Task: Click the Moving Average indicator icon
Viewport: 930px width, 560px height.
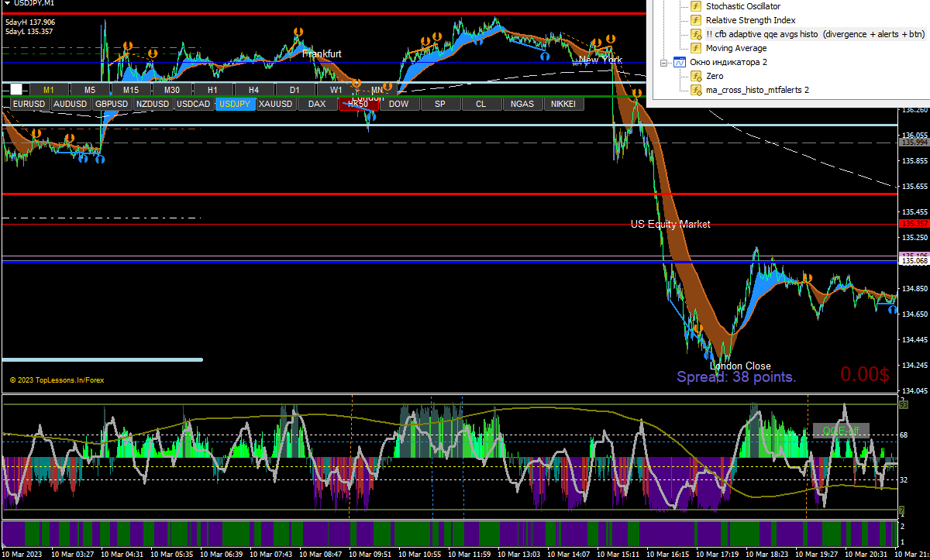Action: pyautogui.click(x=696, y=48)
